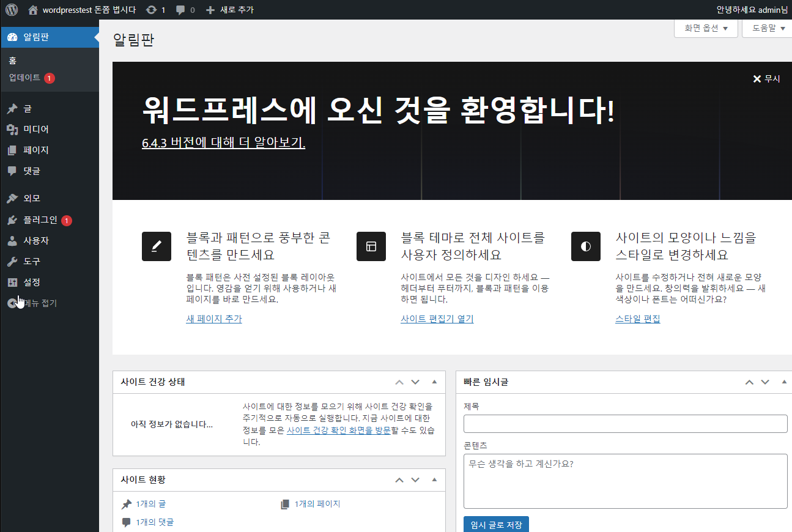The height and width of the screenshot is (532, 792).
Task: Click the home icon beside wordpresstest site name
Action: [x=33, y=10]
